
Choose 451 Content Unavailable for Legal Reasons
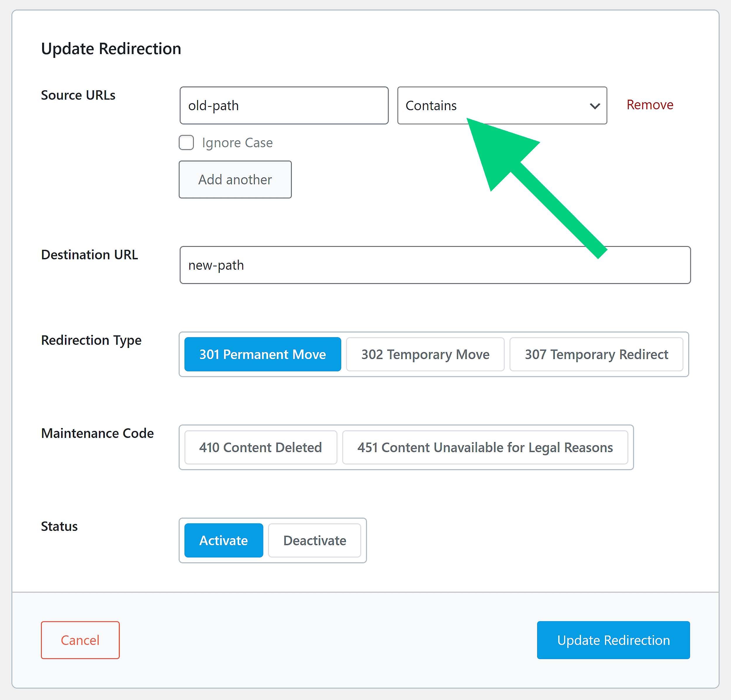[x=485, y=447]
